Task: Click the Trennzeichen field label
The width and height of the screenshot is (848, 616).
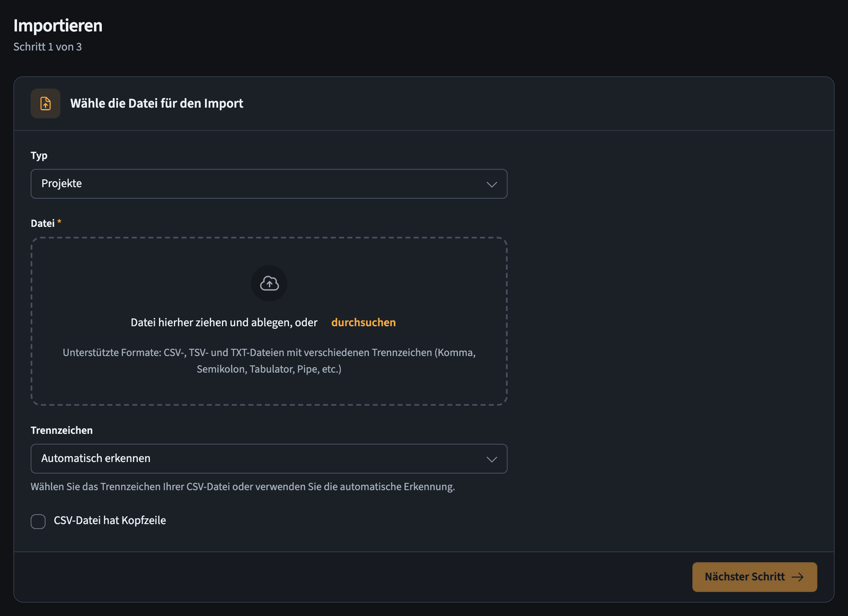Action: click(61, 430)
